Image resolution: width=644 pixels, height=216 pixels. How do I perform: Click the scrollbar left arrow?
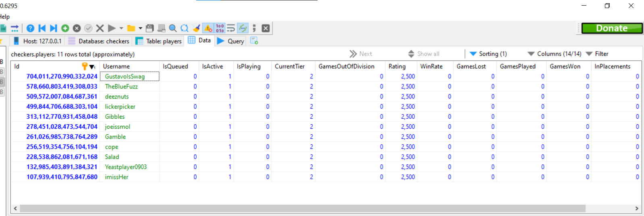pyautogui.click(x=15, y=208)
